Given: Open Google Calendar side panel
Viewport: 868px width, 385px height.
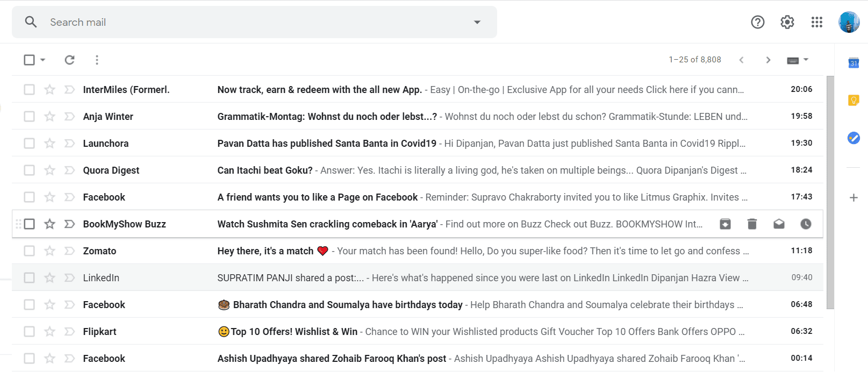Looking at the screenshot, I should point(853,63).
